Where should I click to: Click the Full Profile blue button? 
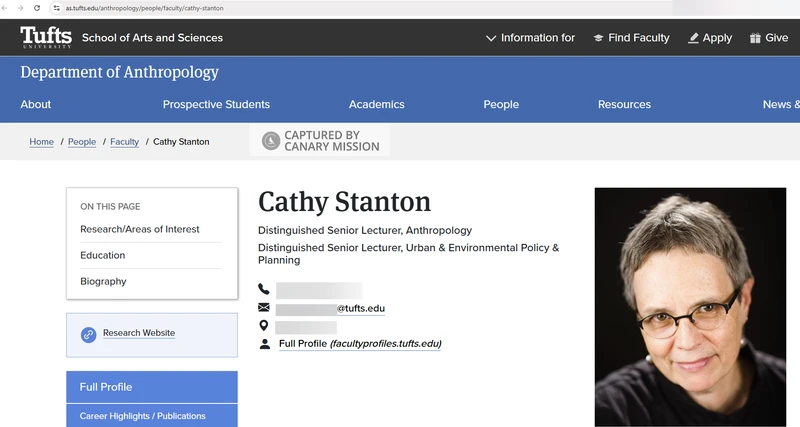click(152, 387)
